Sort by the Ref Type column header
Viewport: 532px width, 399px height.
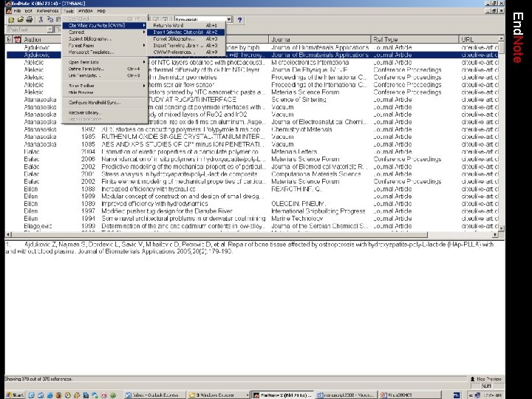pyautogui.click(x=415, y=39)
